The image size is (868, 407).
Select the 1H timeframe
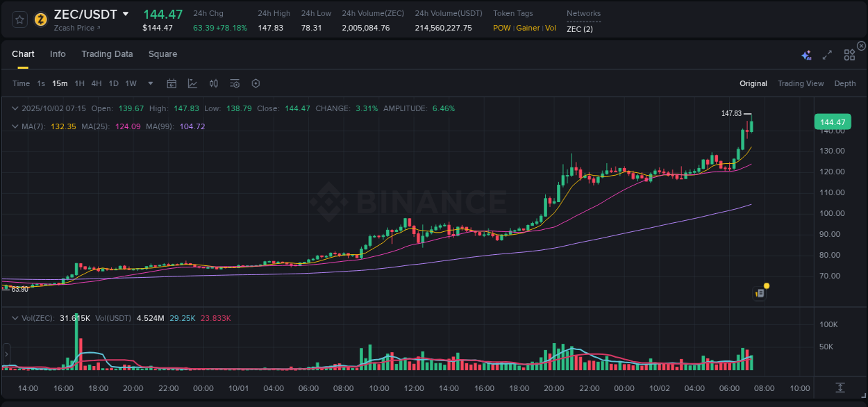[79, 83]
